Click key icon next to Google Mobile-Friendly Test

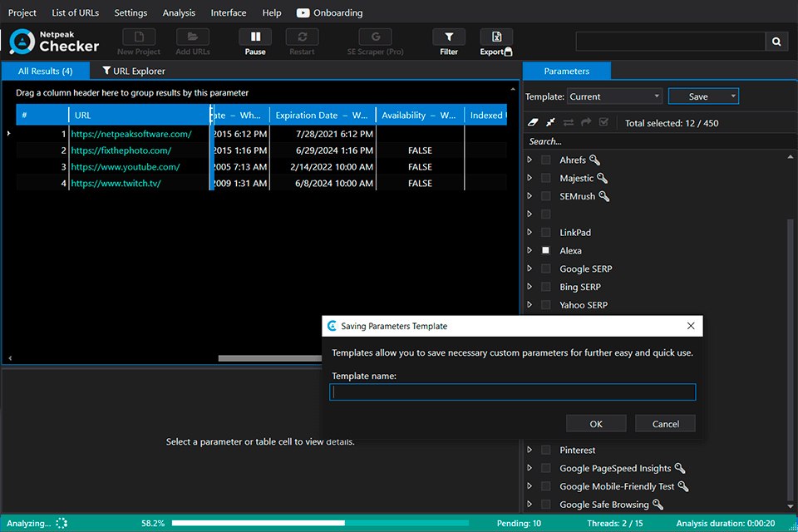click(x=683, y=486)
